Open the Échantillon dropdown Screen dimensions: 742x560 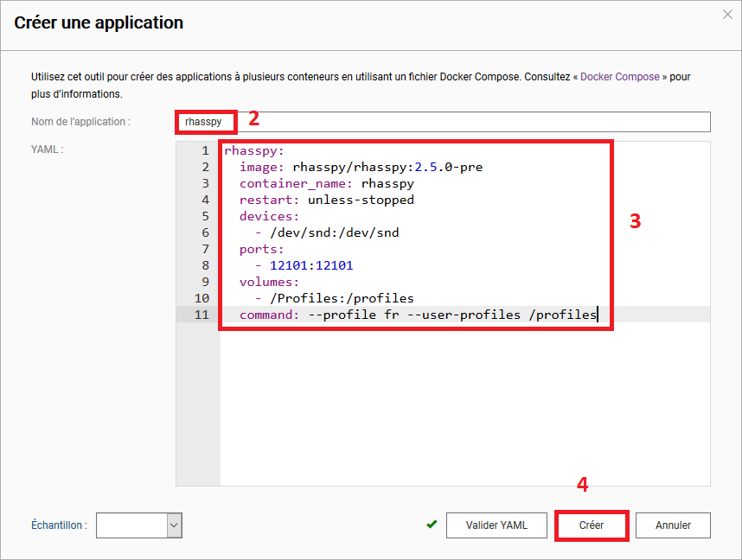click(139, 525)
